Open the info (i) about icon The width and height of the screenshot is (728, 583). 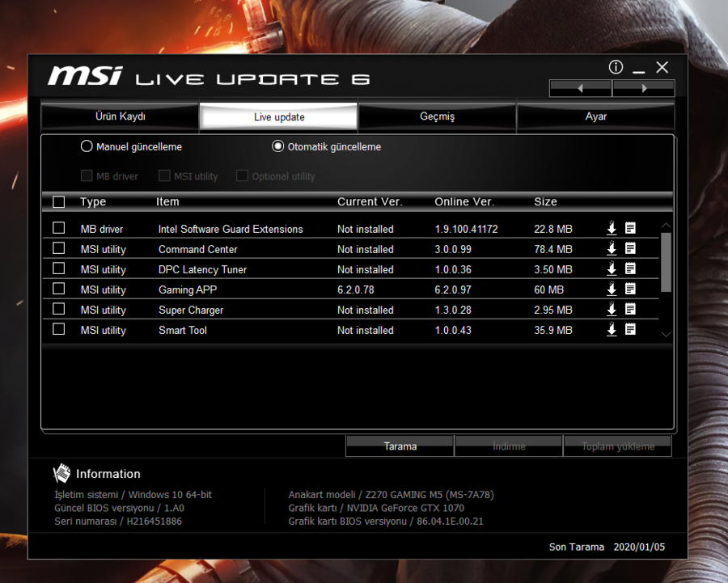(616, 67)
